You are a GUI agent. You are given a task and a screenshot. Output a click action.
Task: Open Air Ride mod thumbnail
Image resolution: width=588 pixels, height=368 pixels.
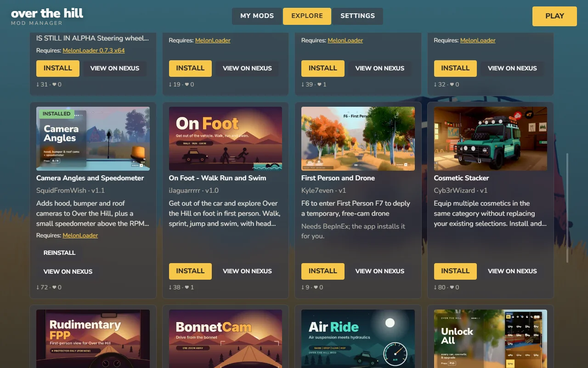click(x=358, y=339)
